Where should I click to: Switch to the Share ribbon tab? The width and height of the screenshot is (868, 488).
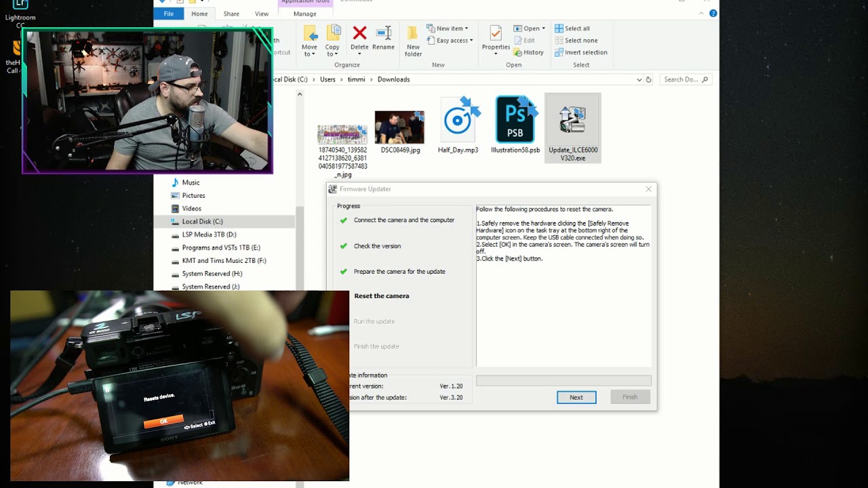[231, 14]
